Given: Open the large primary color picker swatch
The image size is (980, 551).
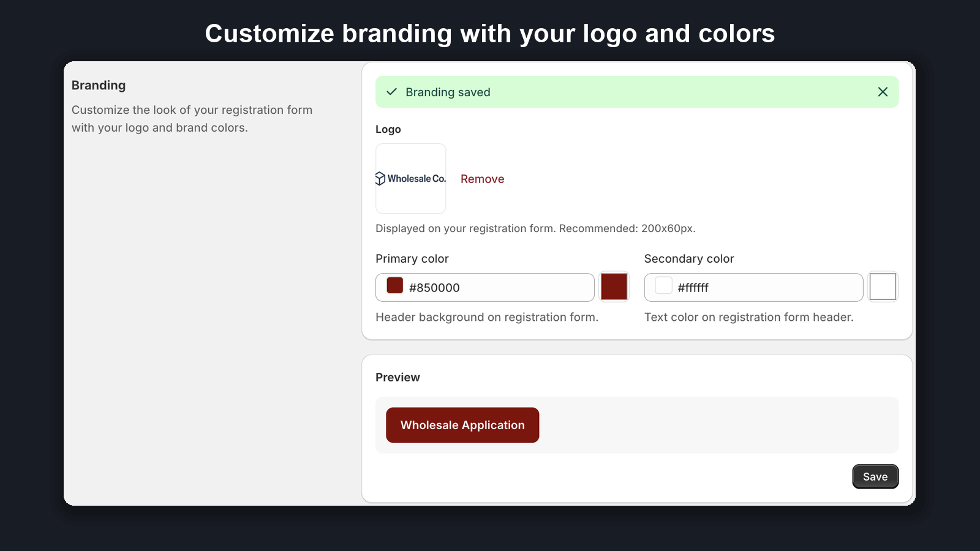Looking at the screenshot, I should click(614, 287).
